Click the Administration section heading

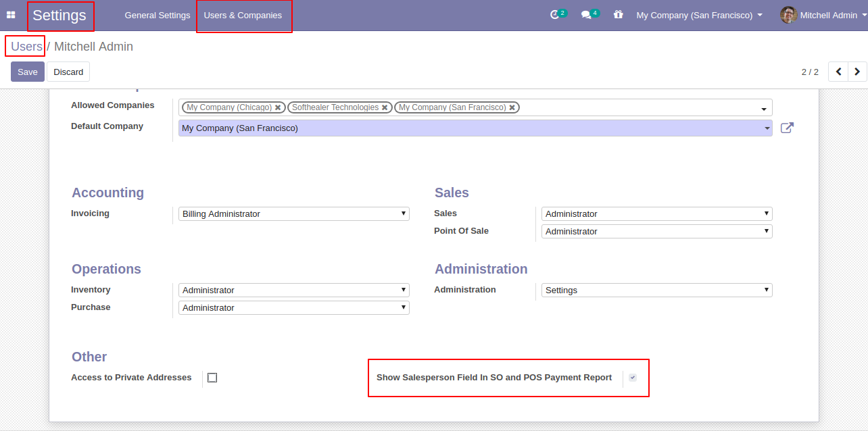481,269
